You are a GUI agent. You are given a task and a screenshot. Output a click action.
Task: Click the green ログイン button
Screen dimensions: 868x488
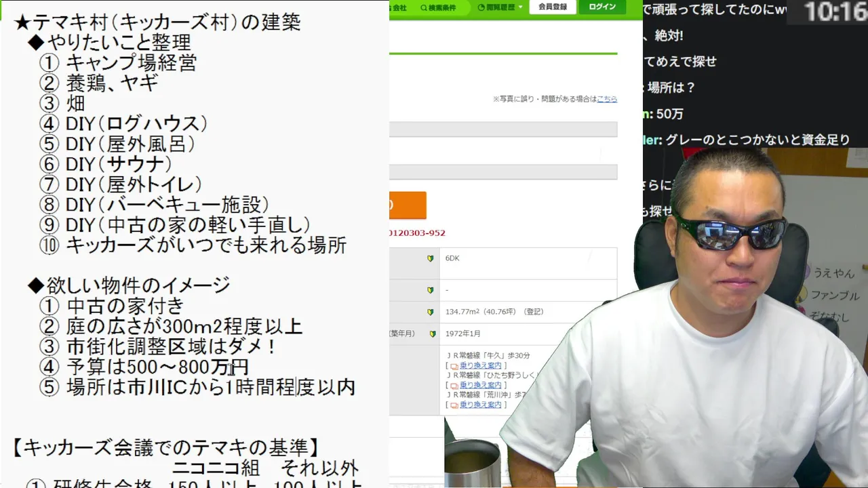point(602,7)
